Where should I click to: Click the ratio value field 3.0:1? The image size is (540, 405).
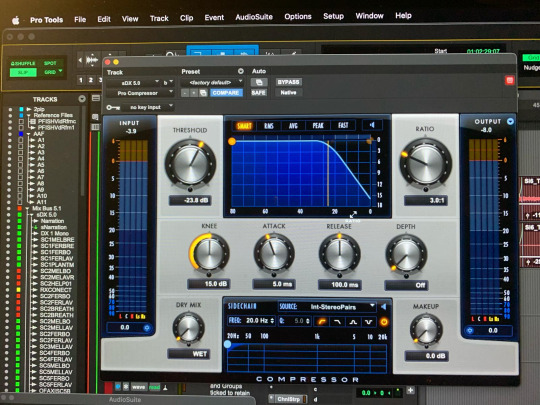(x=426, y=200)
